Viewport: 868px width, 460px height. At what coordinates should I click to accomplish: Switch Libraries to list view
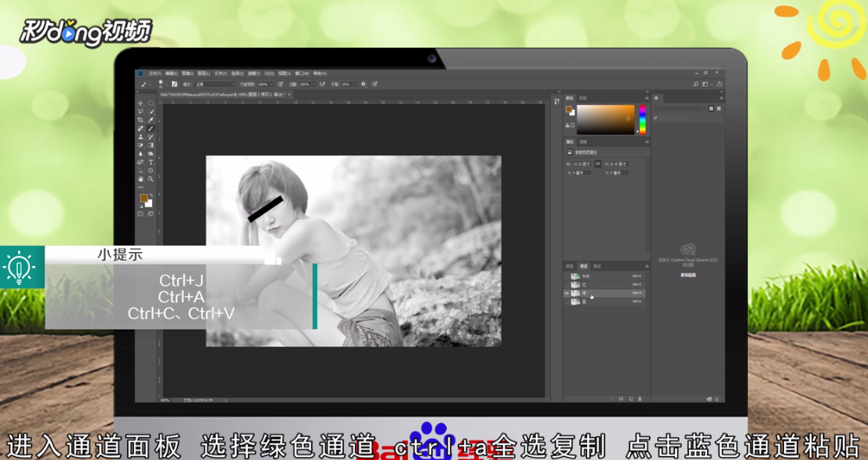pos(719,108)
